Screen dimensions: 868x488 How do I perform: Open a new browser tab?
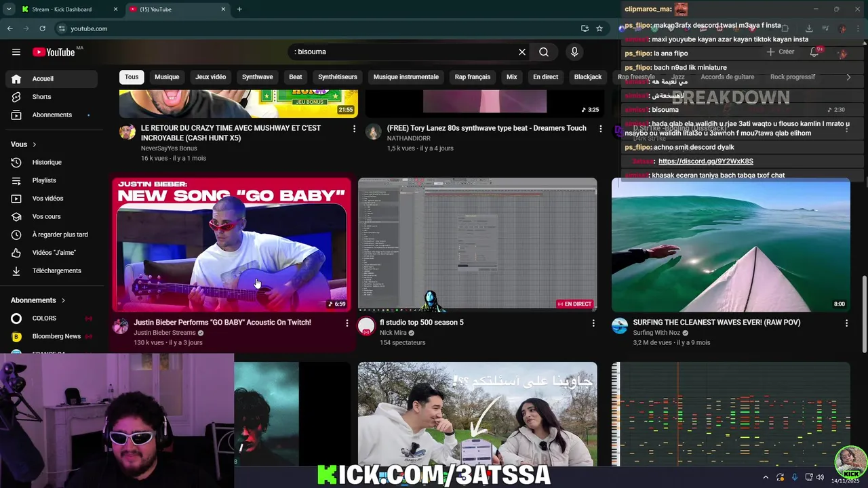239,9
